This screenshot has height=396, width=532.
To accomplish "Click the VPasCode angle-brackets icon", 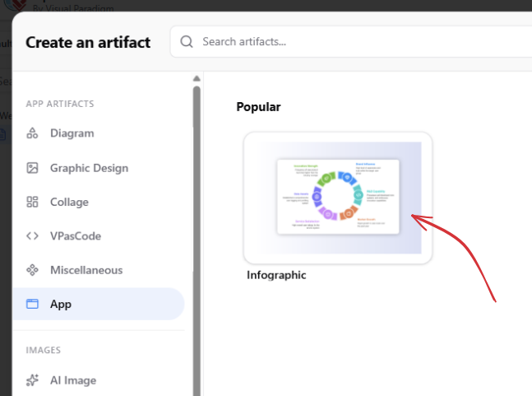I will point(32,235).
